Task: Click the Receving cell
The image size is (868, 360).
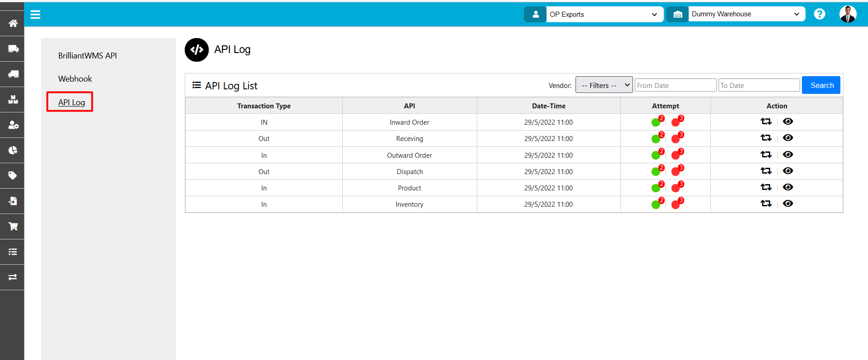Action: pyautogui.click(x=410, y=139)
